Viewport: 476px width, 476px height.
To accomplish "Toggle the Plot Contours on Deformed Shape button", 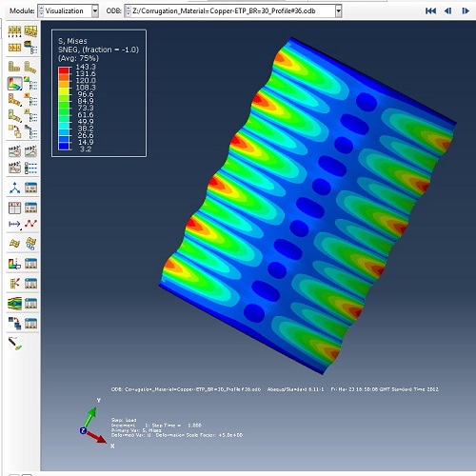I will coord(14,84).
